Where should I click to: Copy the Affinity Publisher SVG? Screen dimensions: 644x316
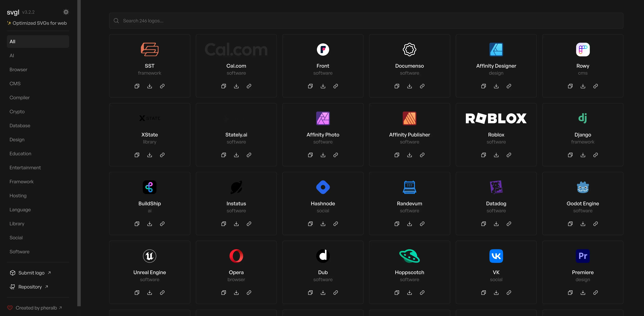(x=397, y=155)
